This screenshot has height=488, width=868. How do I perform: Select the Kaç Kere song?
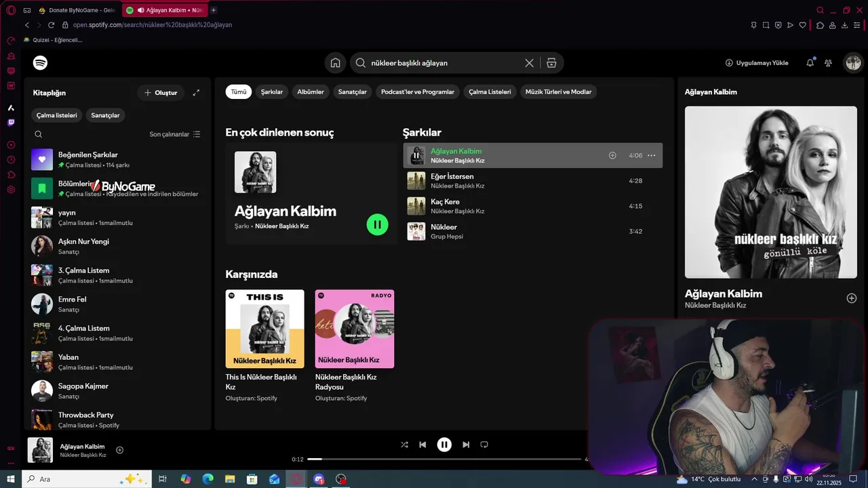point(533,206)
